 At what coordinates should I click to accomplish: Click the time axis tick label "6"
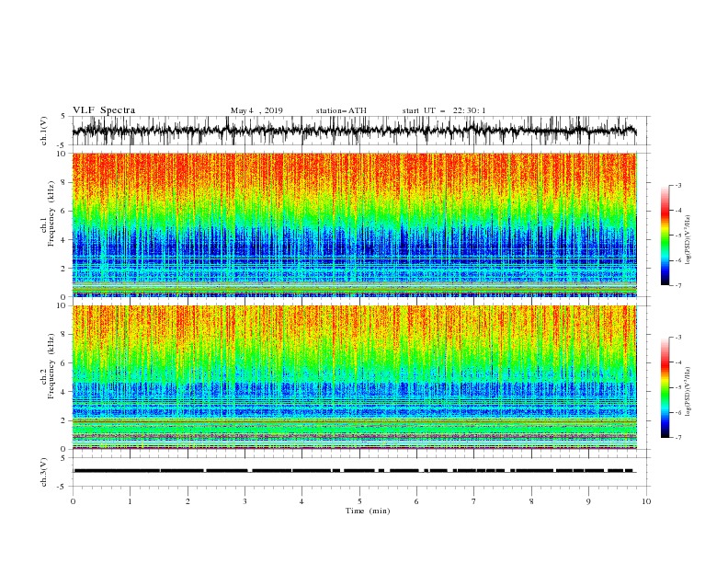tap(416, 501)
